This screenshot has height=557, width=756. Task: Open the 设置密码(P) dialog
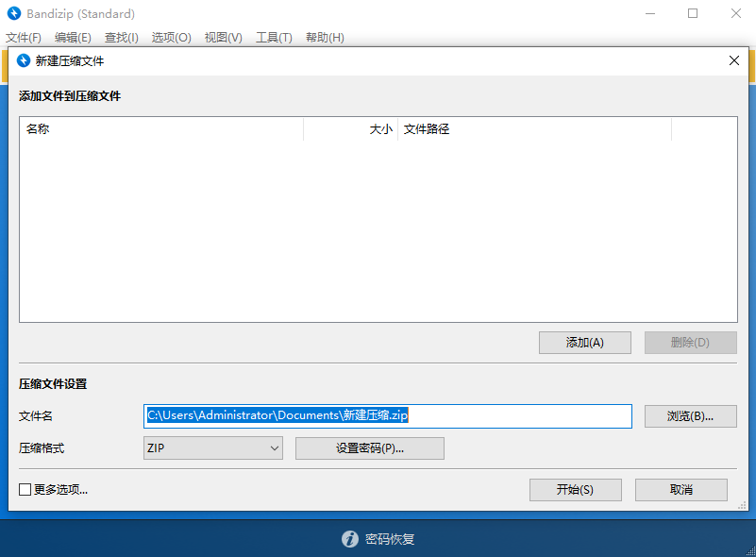[369, 448]
